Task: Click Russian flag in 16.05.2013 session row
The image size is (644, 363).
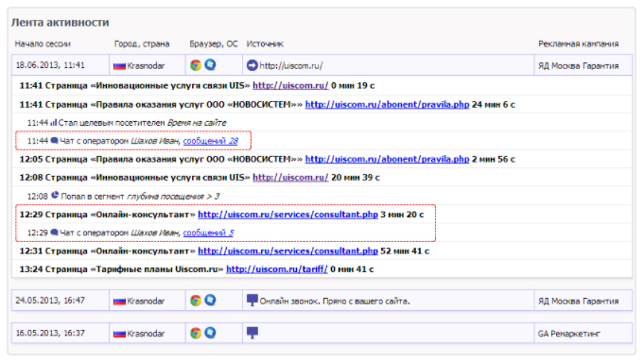Action: pyautogui.click(x=119, y=334)
